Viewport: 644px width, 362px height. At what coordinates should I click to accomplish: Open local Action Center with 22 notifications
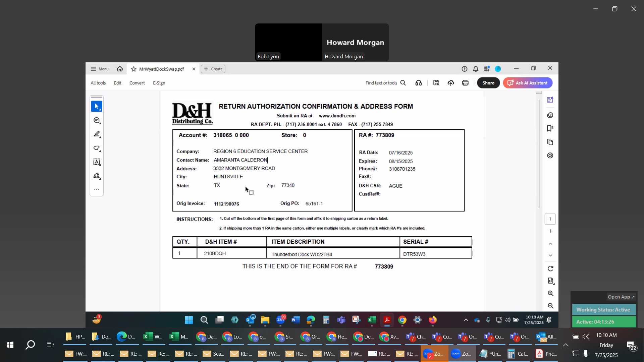pyautogui.click(x=632, y=346)
